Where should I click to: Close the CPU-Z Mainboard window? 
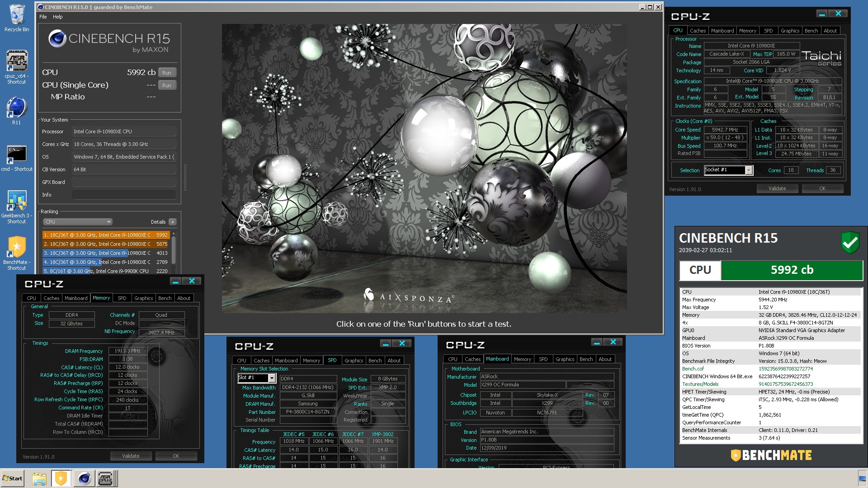pos(613,342)
